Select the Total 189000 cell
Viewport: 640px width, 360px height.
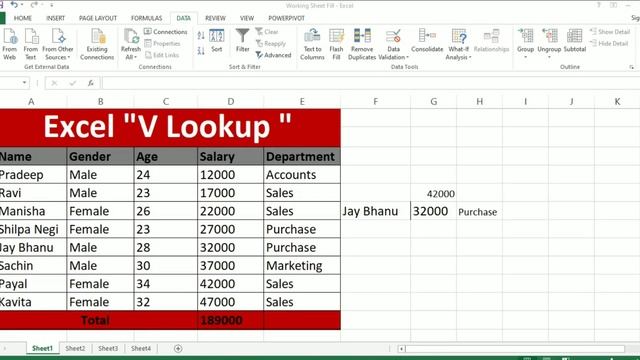pos(230,320)
